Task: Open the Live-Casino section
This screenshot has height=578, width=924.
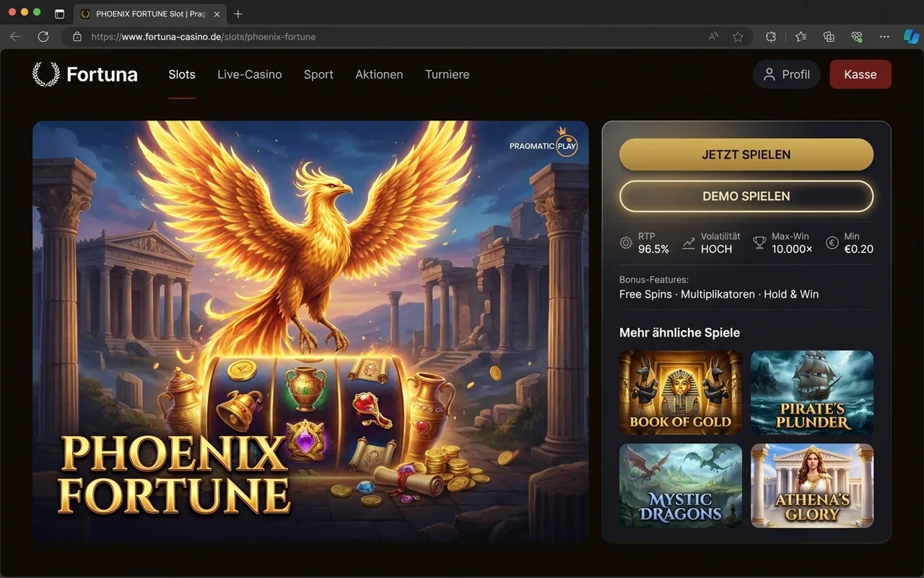Action: click(x=250, y=74)
